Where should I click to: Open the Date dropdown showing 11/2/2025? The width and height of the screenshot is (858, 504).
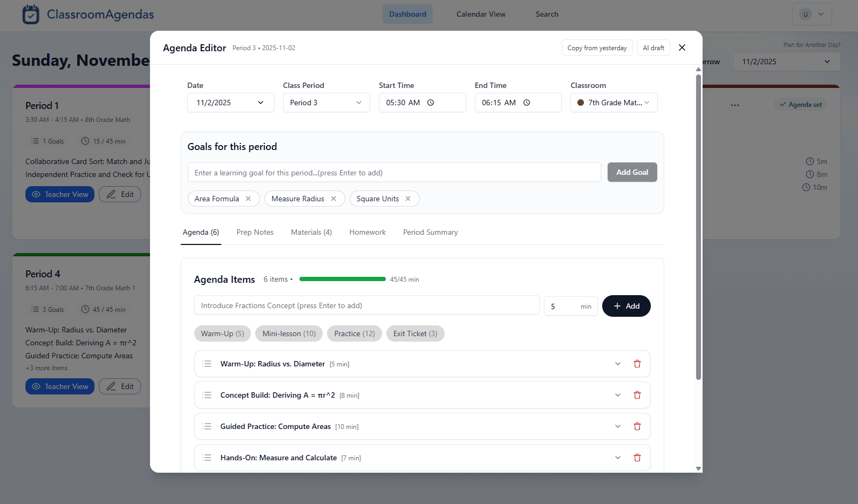click(230, 103)
